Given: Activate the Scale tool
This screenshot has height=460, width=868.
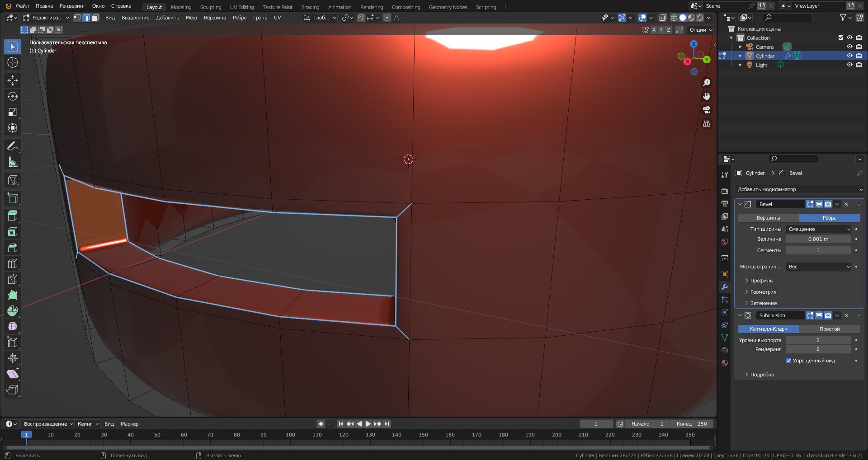Looking at the screenshot, I should [x=13, y=112].
